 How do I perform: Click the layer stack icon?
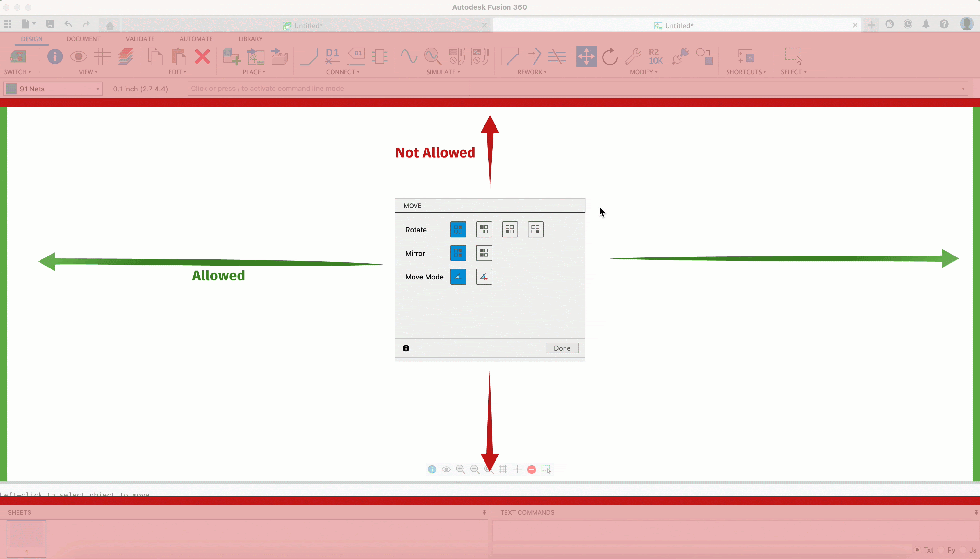click(125, 56)
